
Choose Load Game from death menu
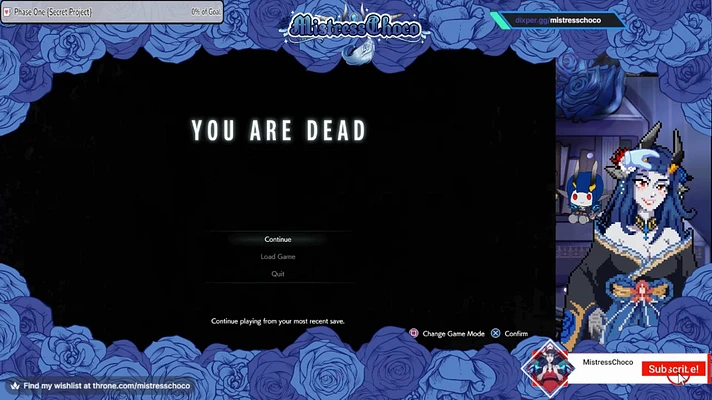coord(278,257)
